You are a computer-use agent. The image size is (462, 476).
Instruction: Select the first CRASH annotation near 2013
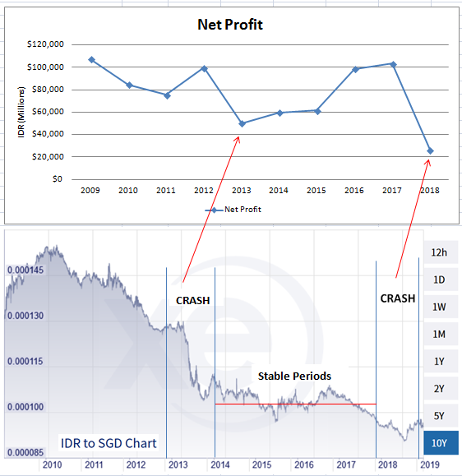pos(192,301)
